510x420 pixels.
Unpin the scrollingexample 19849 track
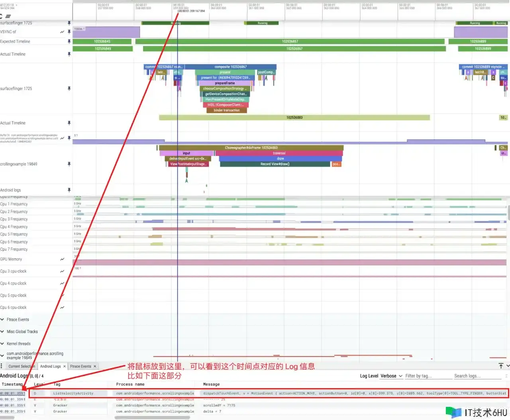[69, 164]
